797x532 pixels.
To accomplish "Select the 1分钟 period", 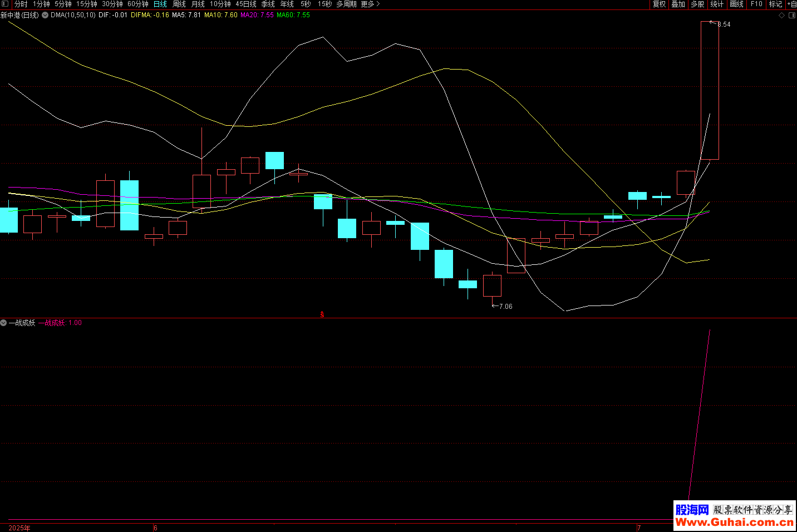I will 41,4.
